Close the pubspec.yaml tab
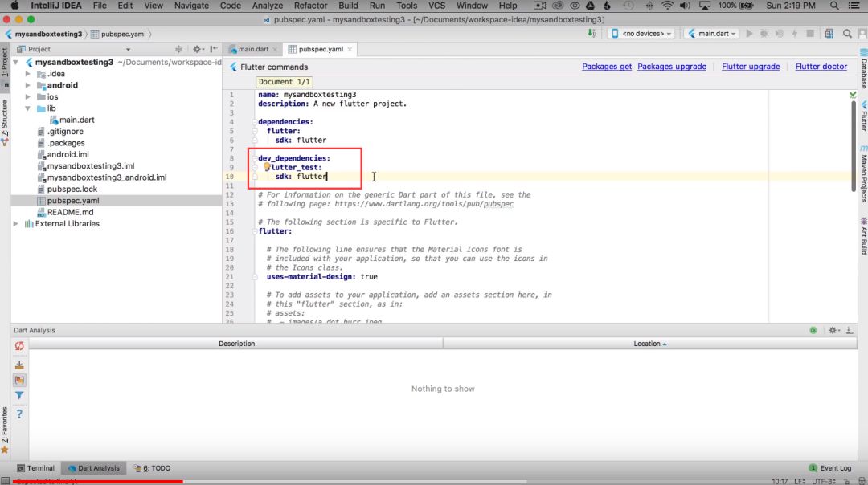Image resolution: width=868 pixels, height=485 pixels. [350, 49]
